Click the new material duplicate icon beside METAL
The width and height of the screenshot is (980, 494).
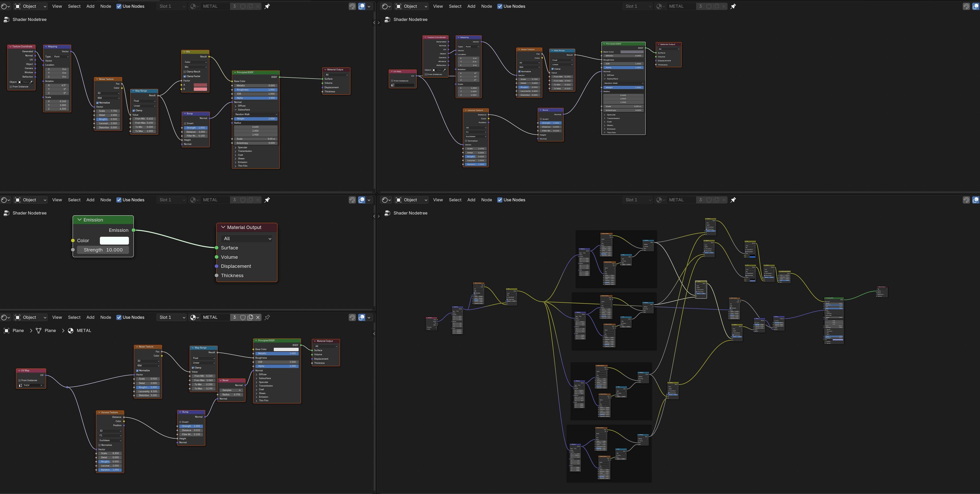(x=250, y=317)
